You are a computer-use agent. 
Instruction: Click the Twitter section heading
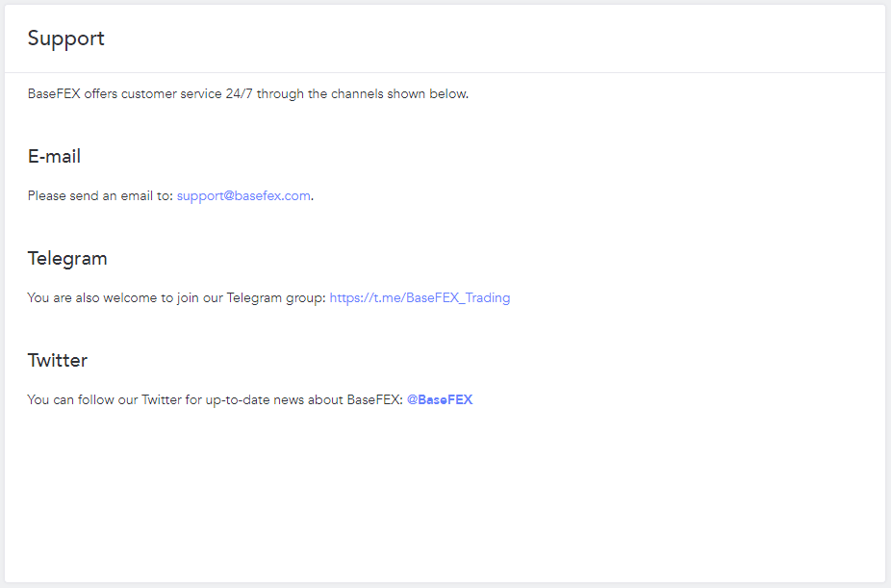tap(58, 360)
